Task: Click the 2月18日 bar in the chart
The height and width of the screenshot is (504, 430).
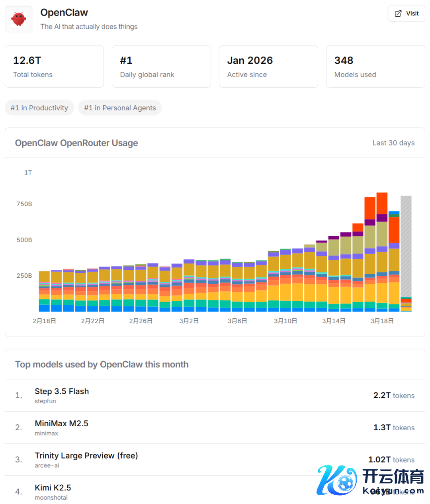Action: pos(44,291)
